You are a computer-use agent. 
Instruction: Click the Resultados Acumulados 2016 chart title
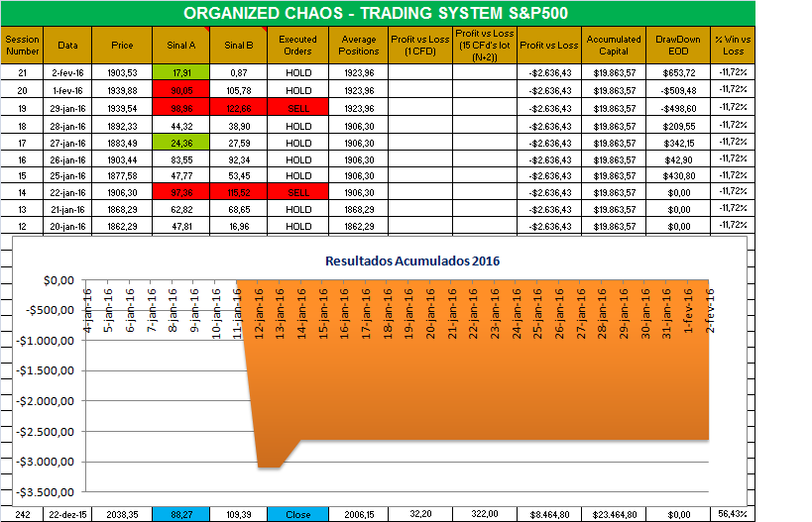point(412,261)
